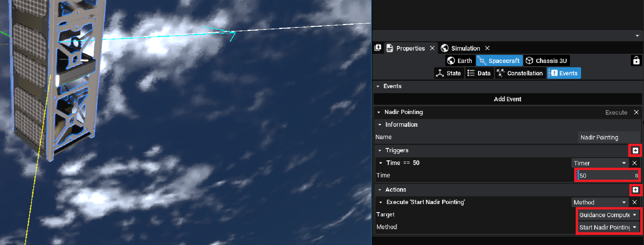
Task: Open the State section
Action: pos(449,73)
